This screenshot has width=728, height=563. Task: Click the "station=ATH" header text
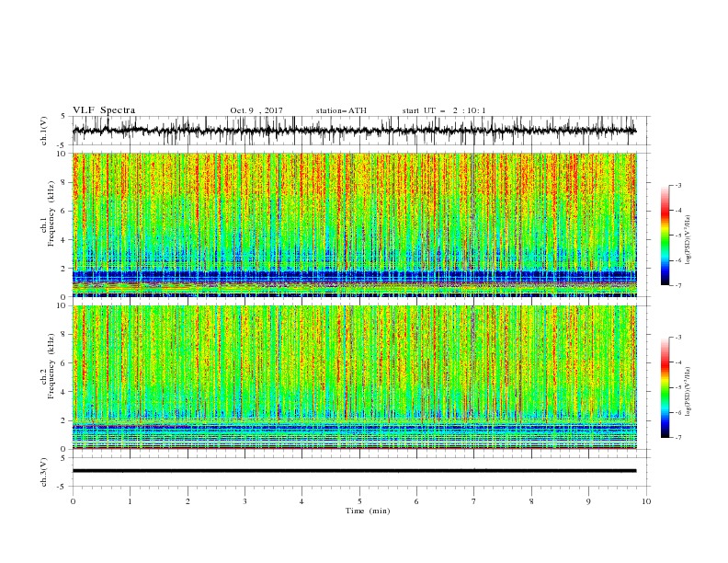click(341, 110)
